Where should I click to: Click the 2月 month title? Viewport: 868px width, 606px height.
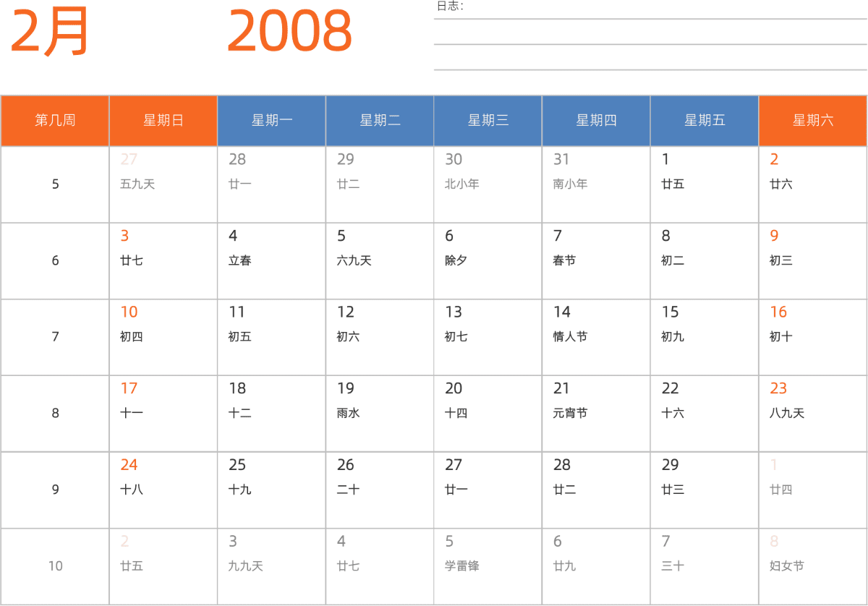(50, 31)
